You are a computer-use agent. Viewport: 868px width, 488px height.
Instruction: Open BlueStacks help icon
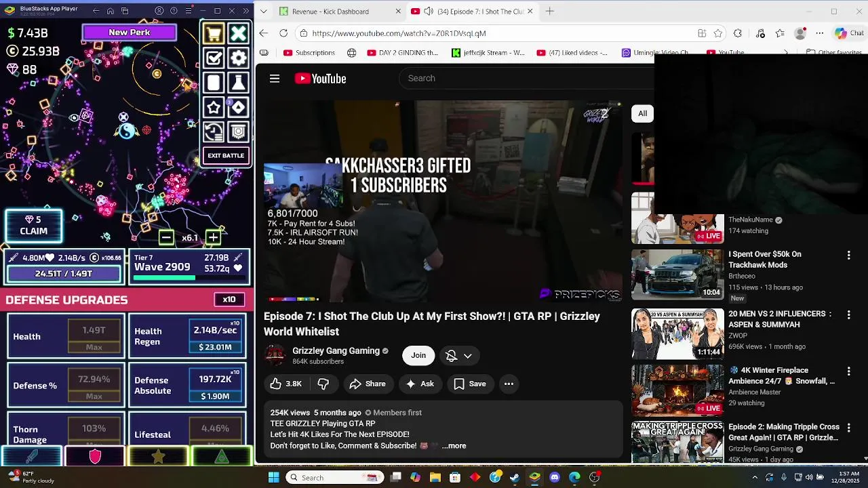(x=174, y=11)
